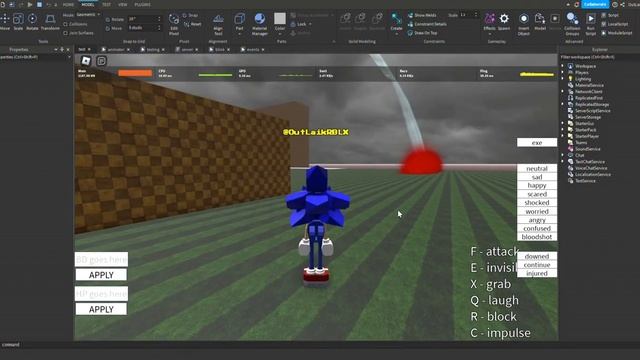Toggle Constraint Details option
The width and height of the screenshot is (640, 360).
pyautogui.click(x=427, y=24)
